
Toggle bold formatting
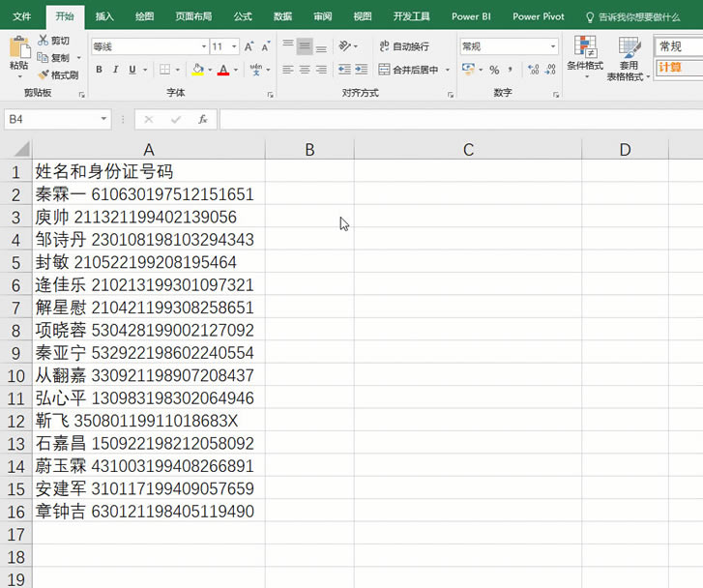pyautogui.click(x=99, y=70)
